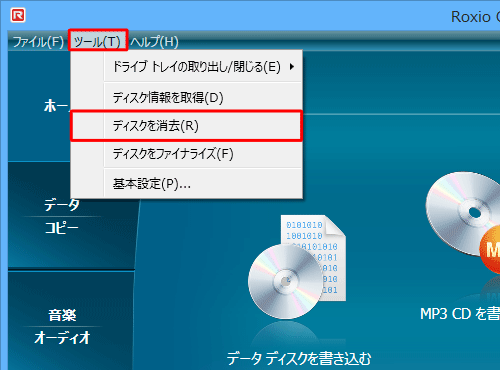Select ディスクを消去(R) menu entry
Screen dimensions: 500x370
(x=187, y=126)
